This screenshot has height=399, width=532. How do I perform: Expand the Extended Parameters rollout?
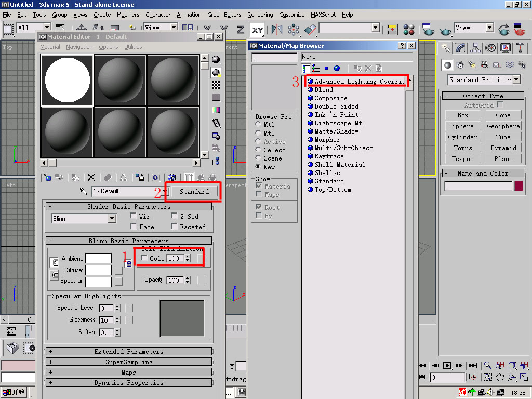point(128,352)
